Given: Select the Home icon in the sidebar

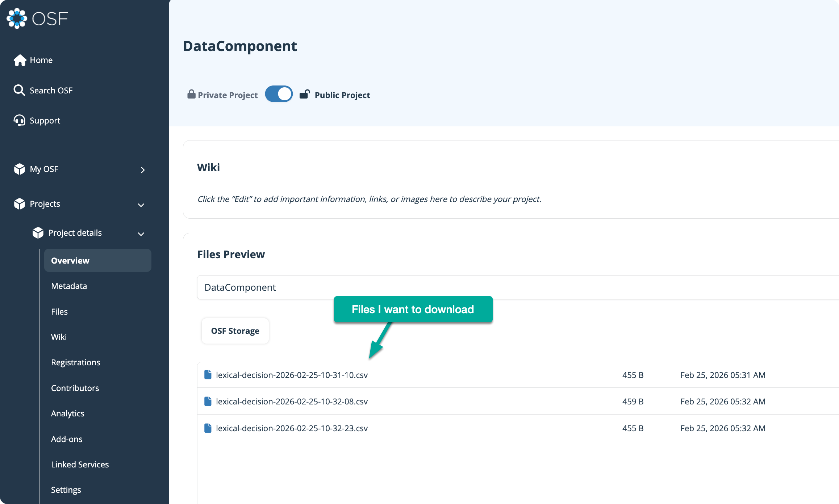Looking at the screenshot, I should [x=20, y=60].
